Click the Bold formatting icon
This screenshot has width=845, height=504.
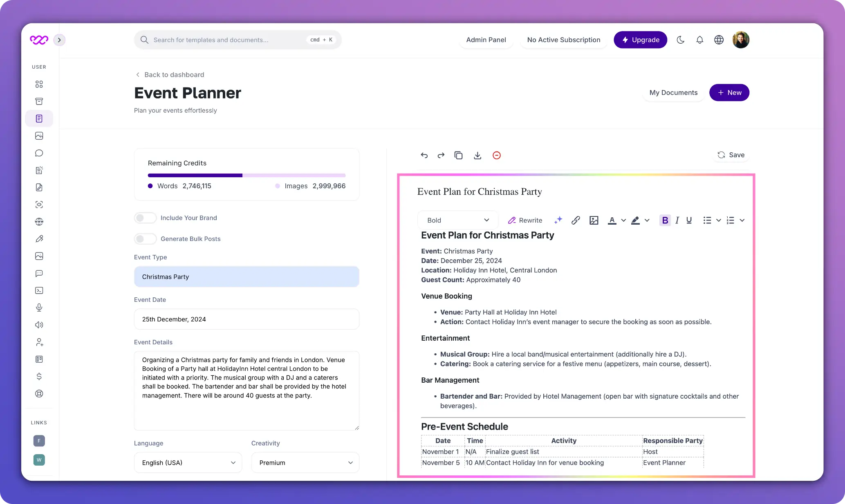666,220
